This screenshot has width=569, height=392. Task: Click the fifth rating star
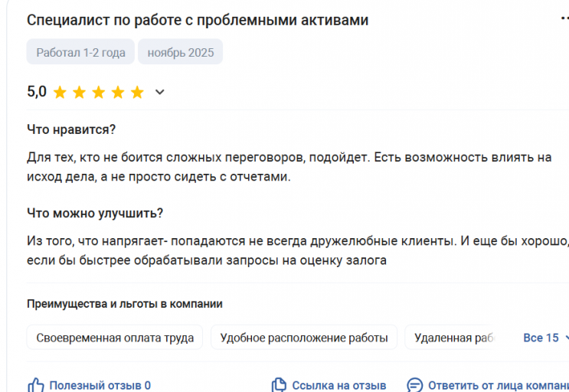(137, 93)
